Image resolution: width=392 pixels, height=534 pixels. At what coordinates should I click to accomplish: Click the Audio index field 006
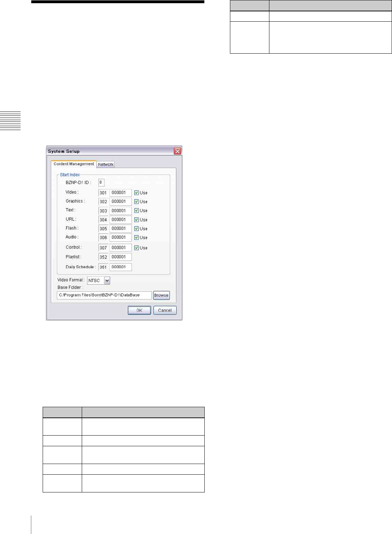pos(103,237)
